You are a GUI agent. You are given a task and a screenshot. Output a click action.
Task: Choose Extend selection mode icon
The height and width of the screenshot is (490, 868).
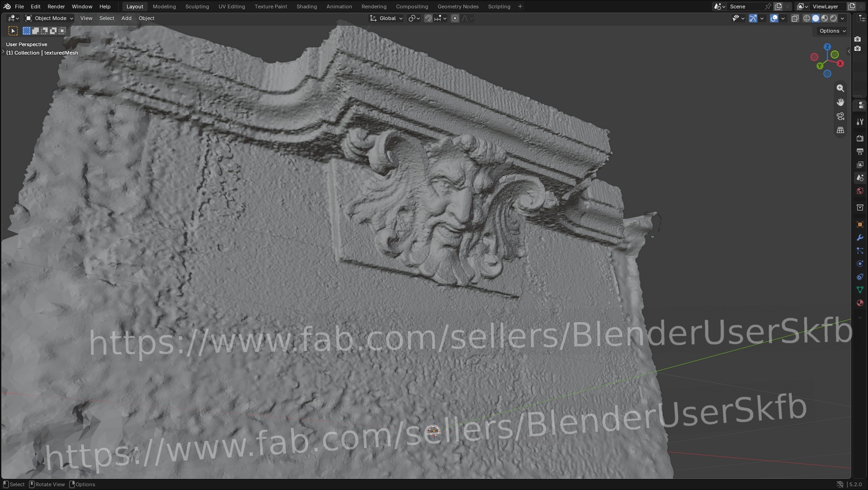(35, 31)
